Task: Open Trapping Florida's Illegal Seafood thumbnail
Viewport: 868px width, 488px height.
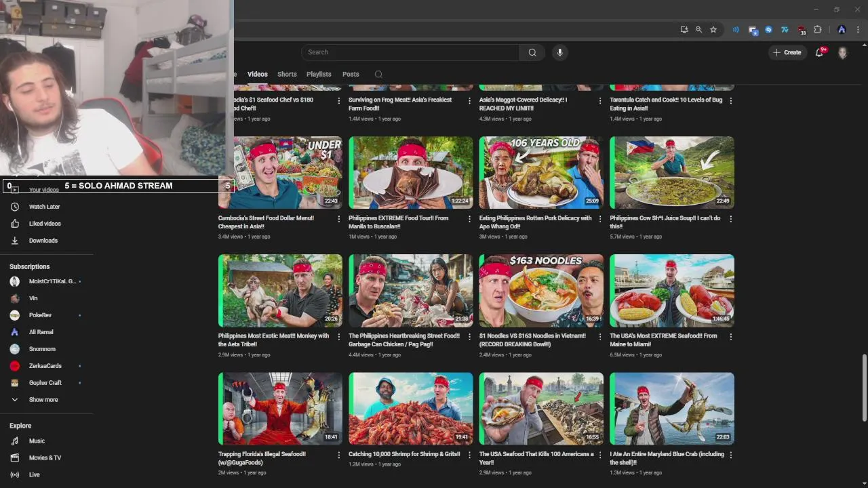Action: click(x=280, y=408)
